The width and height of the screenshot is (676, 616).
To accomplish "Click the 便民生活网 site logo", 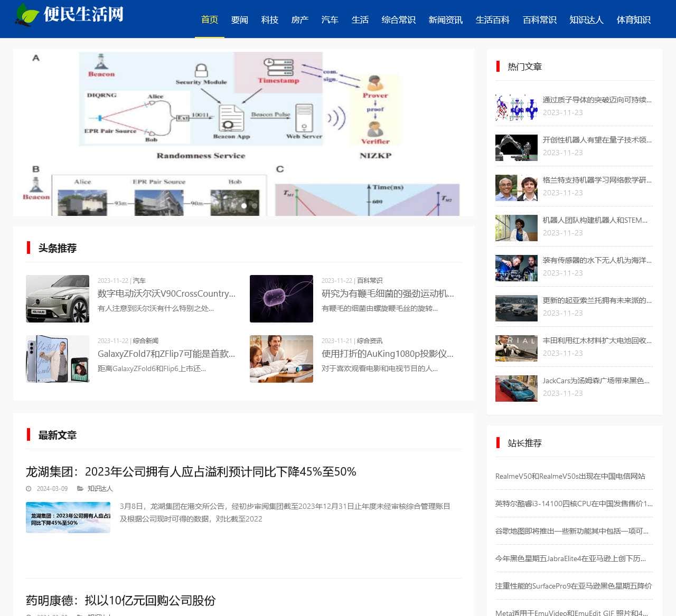I will pos(69,14).
